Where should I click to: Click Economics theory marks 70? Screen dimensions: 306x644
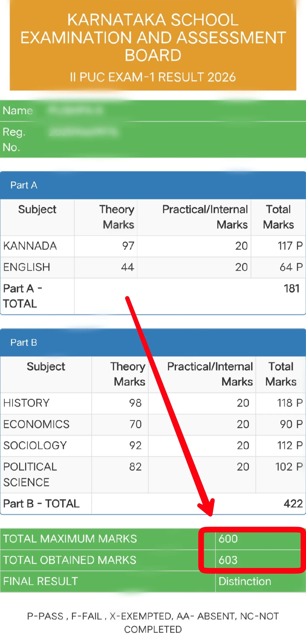135,424
